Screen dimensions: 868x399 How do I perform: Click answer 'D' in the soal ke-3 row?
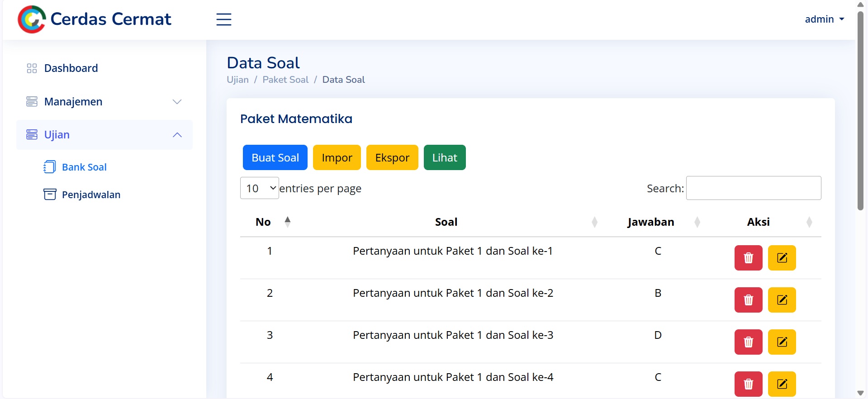658,335
